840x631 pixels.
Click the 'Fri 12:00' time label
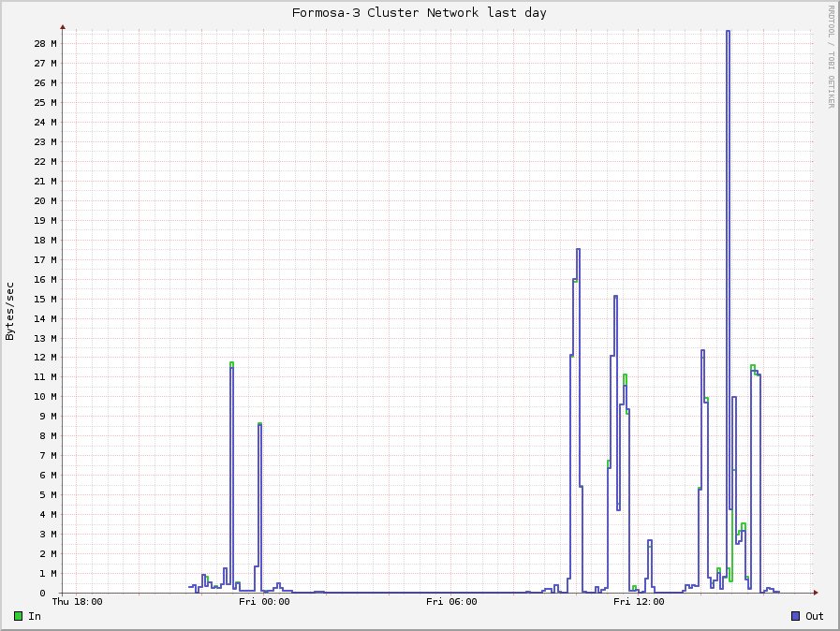639,602
